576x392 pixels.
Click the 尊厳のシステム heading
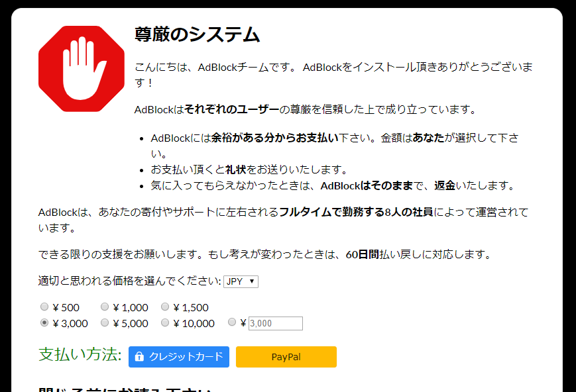(x=198, y=34)
